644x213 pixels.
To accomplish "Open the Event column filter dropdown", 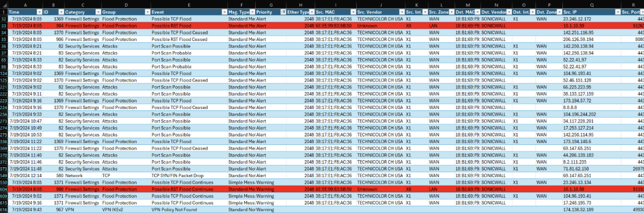I will [x=224, y=12].
